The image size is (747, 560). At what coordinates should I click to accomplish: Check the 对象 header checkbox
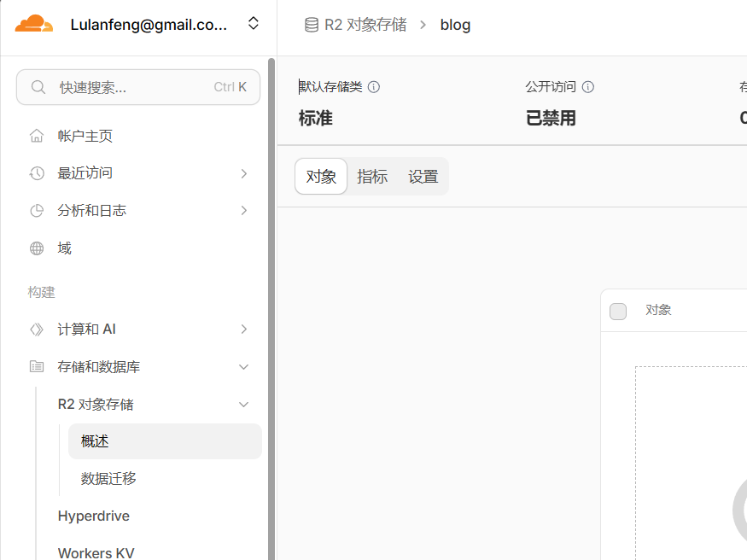point(618,311)
